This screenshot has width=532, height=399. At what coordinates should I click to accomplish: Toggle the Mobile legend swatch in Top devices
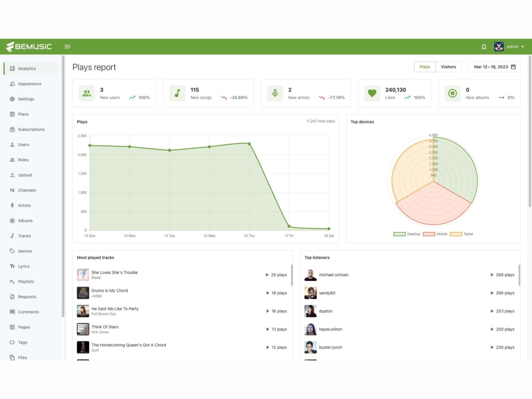(429, 234)
